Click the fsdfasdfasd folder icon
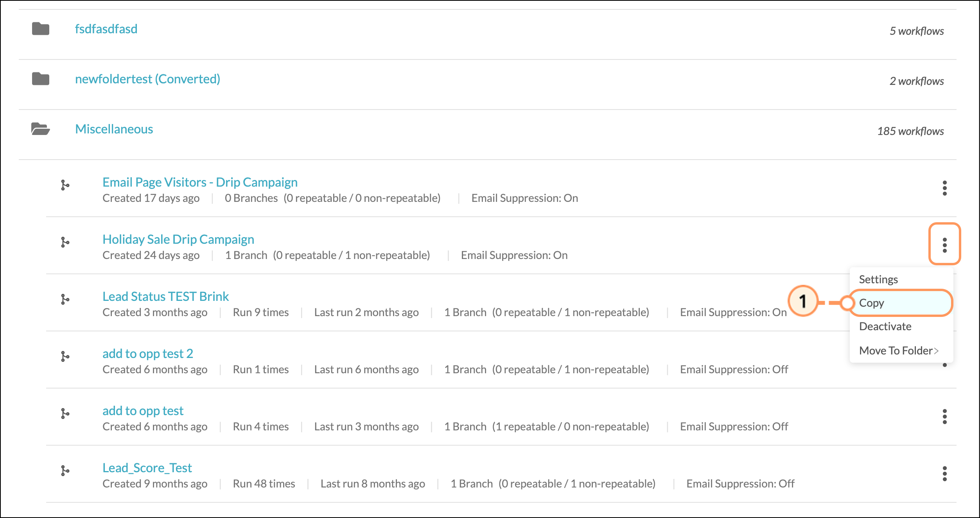The height and width of the screenshot is (518, 980). pyautogui.click(x=41, y=29)
